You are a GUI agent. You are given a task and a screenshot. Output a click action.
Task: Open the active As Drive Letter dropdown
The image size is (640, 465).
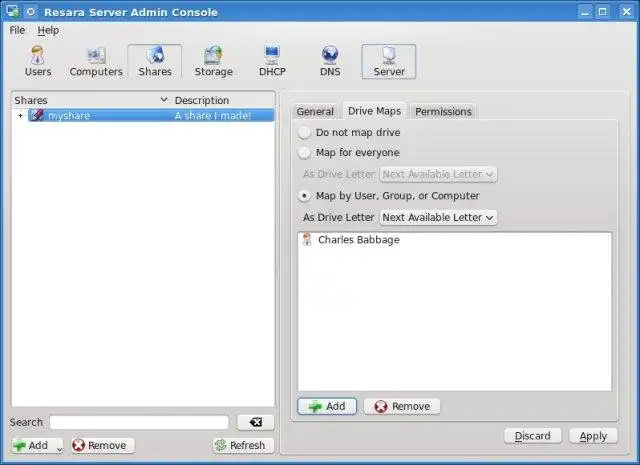pyautogui.click(x=438, y=217)
